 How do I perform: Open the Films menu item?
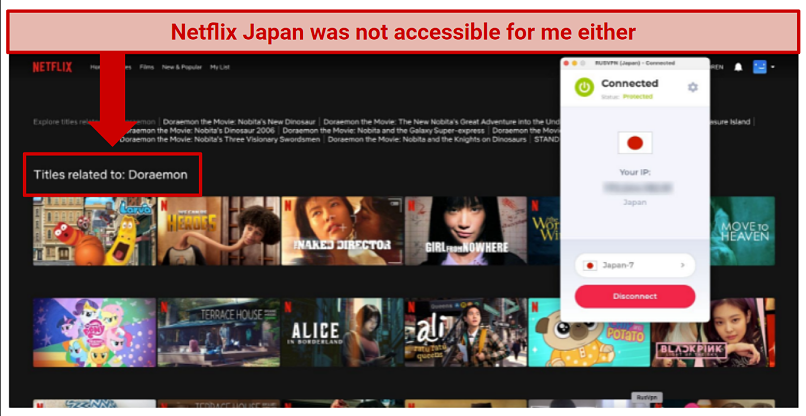click(146, 67)
